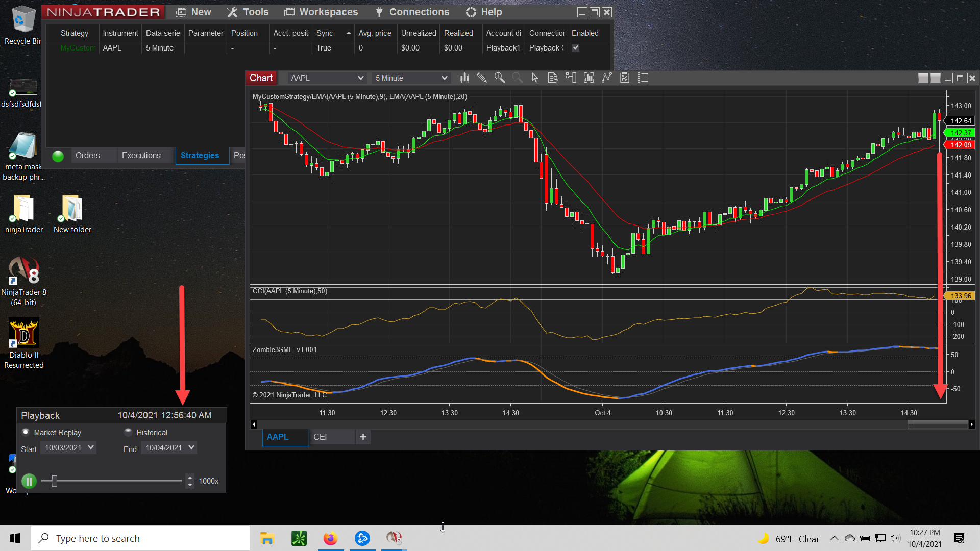980x551 pixels.
Task: Click the zoom in magnifier icon
Action: (500, 78)
